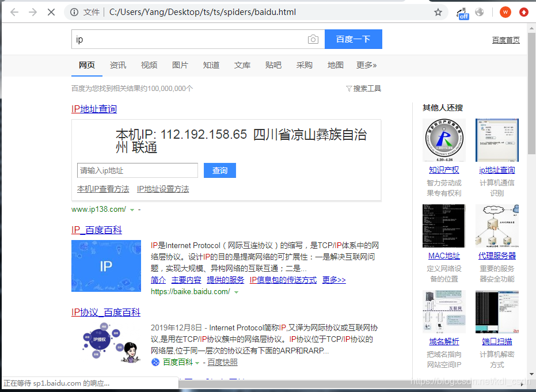Click the blue IP encyclopedia thumbnail
Image resolution: width=536 pixels, height=392 pixels.
[x=106, y=266]
